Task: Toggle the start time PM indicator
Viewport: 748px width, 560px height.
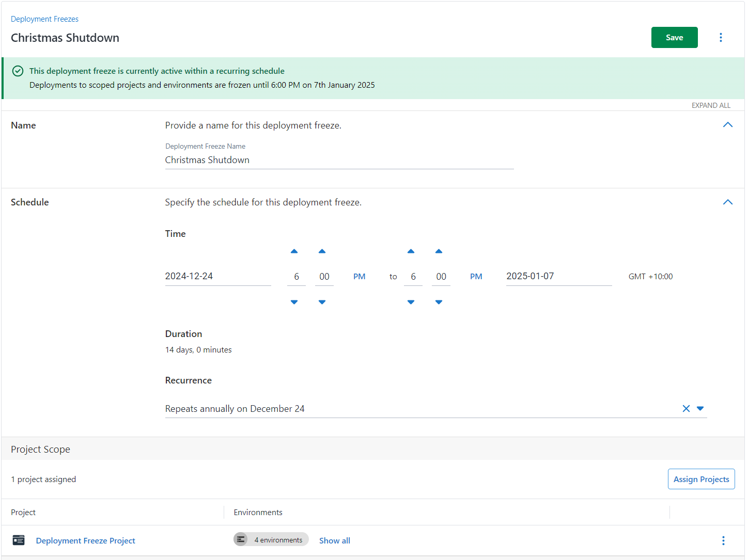Action: pyautogui.click(x=359, y=277)
